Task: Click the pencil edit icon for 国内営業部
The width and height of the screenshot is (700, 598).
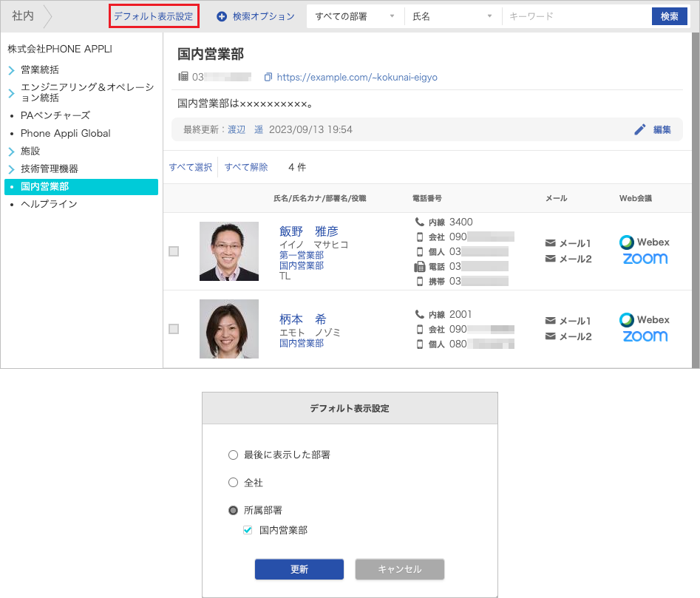Action: (640, 129)
